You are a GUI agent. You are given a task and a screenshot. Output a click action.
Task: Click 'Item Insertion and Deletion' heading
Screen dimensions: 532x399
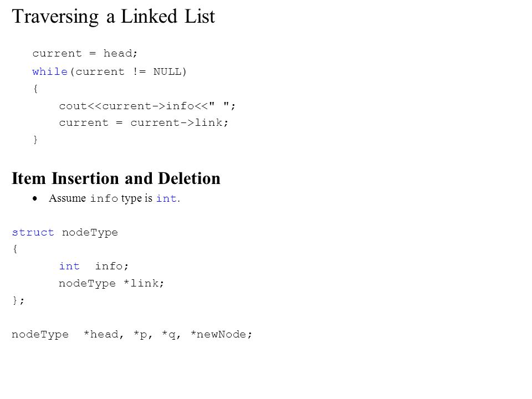coord(116,178)
